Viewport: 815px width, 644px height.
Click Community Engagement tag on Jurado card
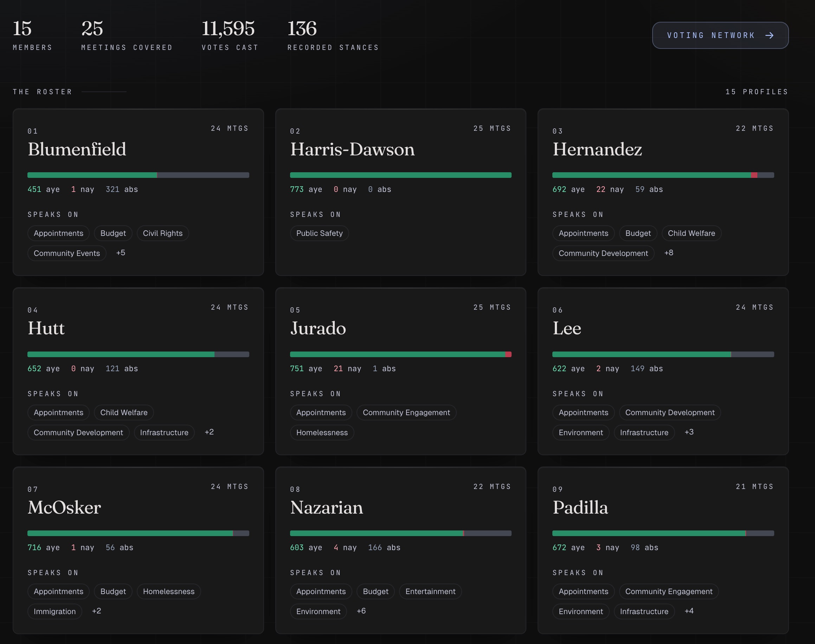[x=406, y=412]
